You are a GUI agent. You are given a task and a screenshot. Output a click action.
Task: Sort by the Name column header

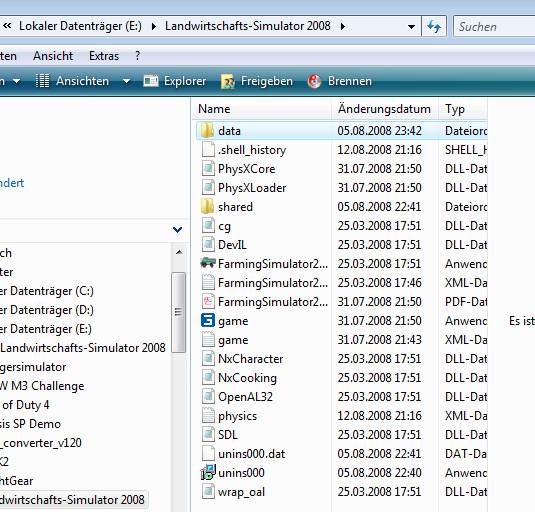click(262, 109)
